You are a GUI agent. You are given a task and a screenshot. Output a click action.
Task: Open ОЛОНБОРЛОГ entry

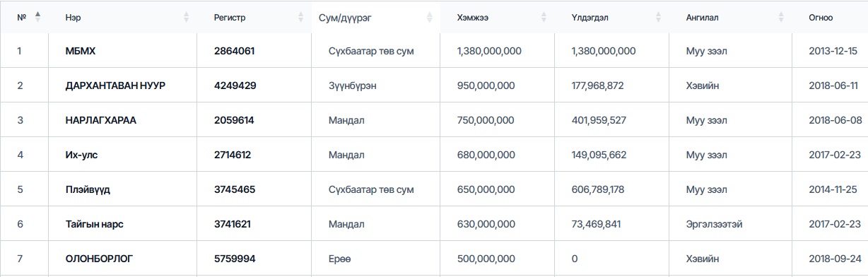pyautogui.click(x=99, y=259)
